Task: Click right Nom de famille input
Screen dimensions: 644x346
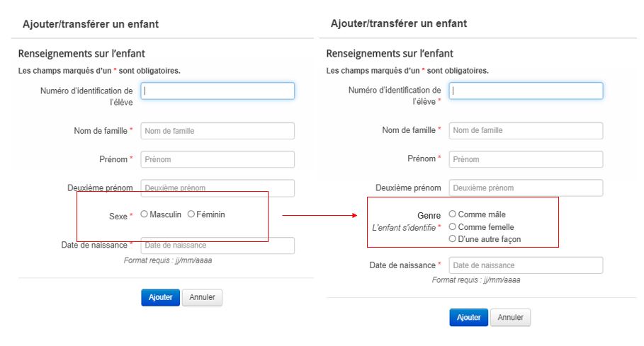Action: (x=526, y=130)
